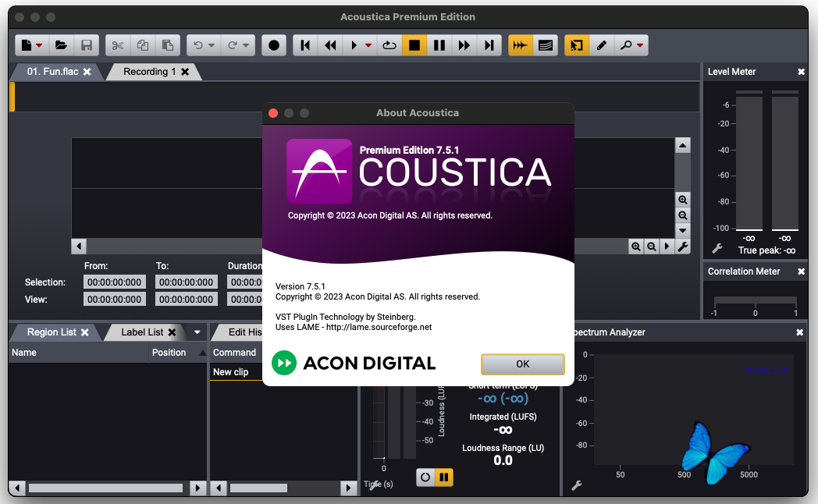Open the New file dropdown arrow
The height and width of the screenshot is (504, 818).
pos(39,45)
